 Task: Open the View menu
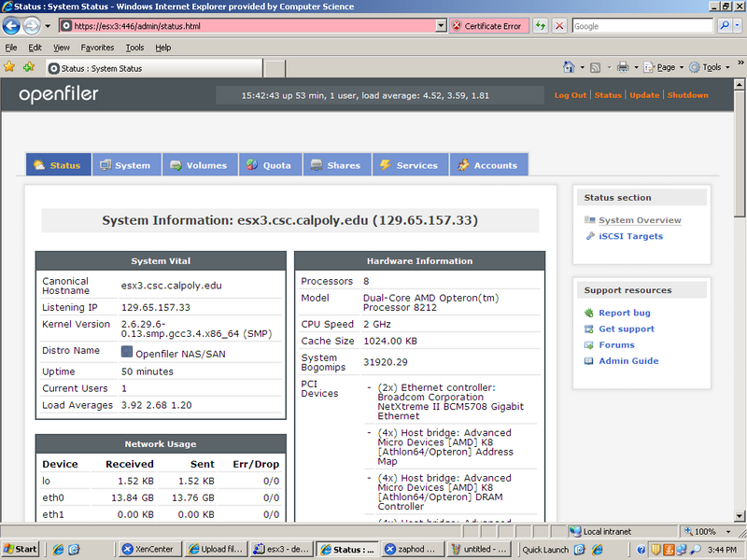coord(62,48)
